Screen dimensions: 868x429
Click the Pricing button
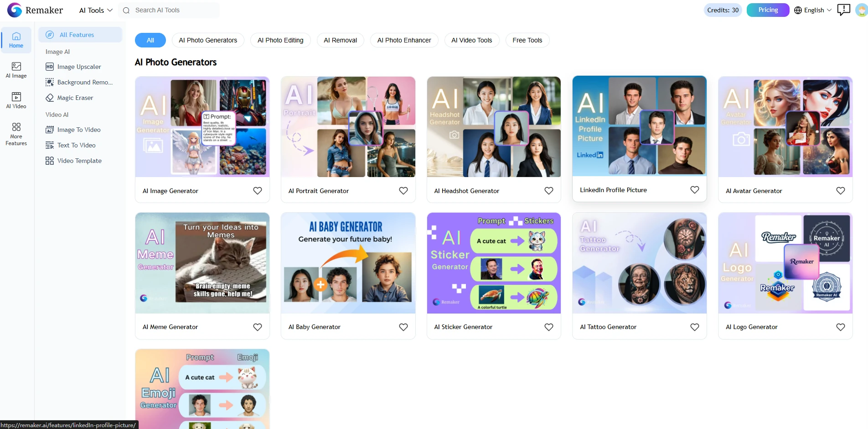point(768,10)
